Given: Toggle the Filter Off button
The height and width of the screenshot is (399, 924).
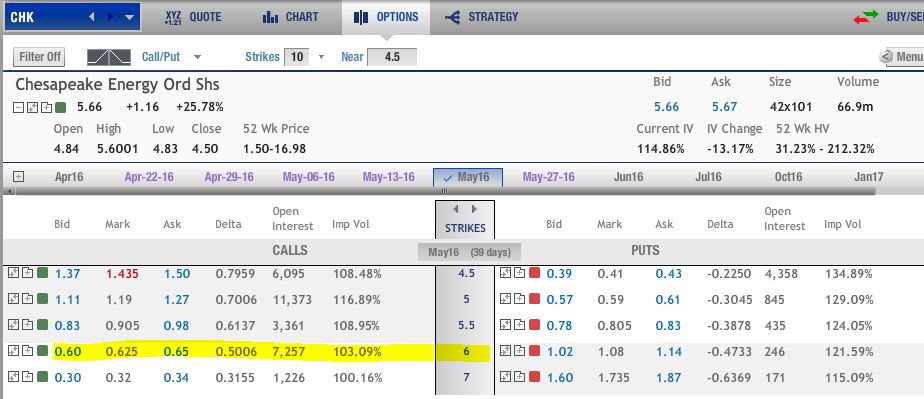Looking at the screenshot, I should pos(39,57).
